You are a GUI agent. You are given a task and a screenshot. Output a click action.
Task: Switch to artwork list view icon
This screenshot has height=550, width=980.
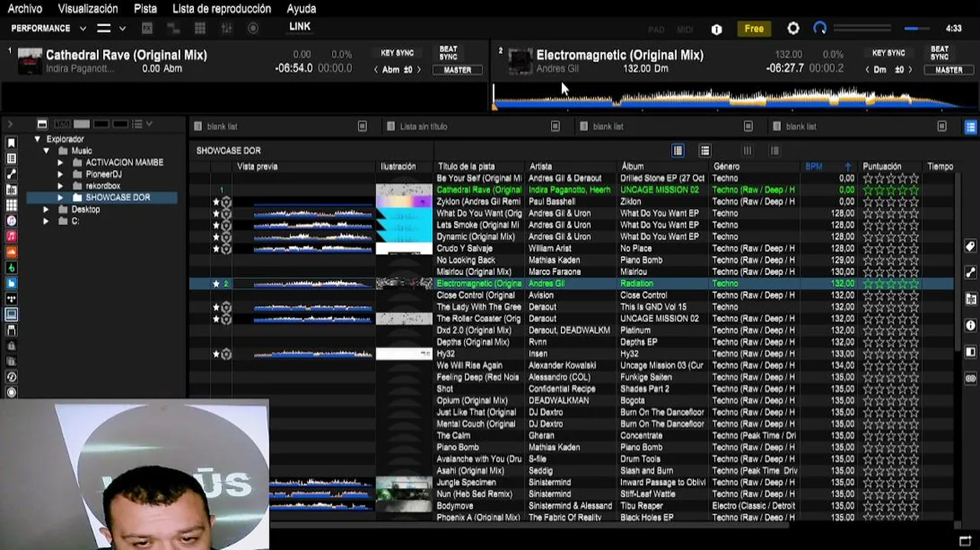point(678,150)
